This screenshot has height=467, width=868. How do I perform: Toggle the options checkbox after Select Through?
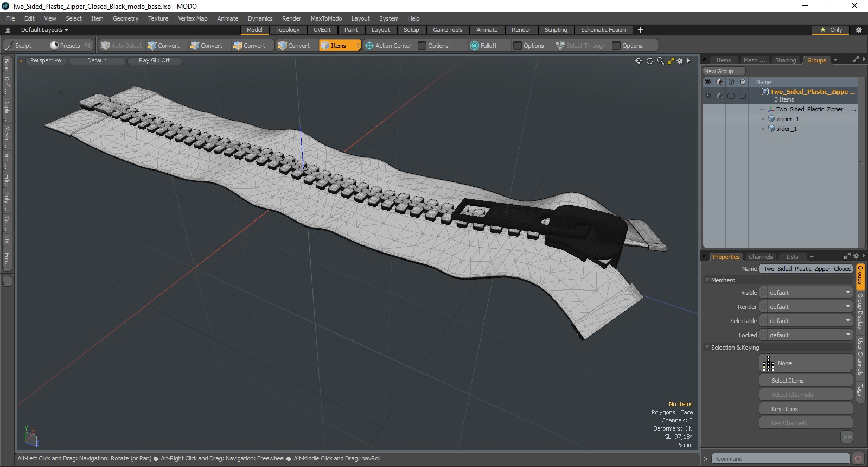click(616, 46)
